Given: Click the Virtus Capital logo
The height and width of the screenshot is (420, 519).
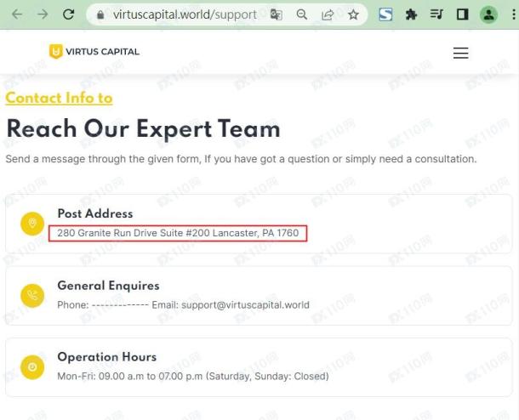Looking at the screenshot, I should (x=94, y=52).
